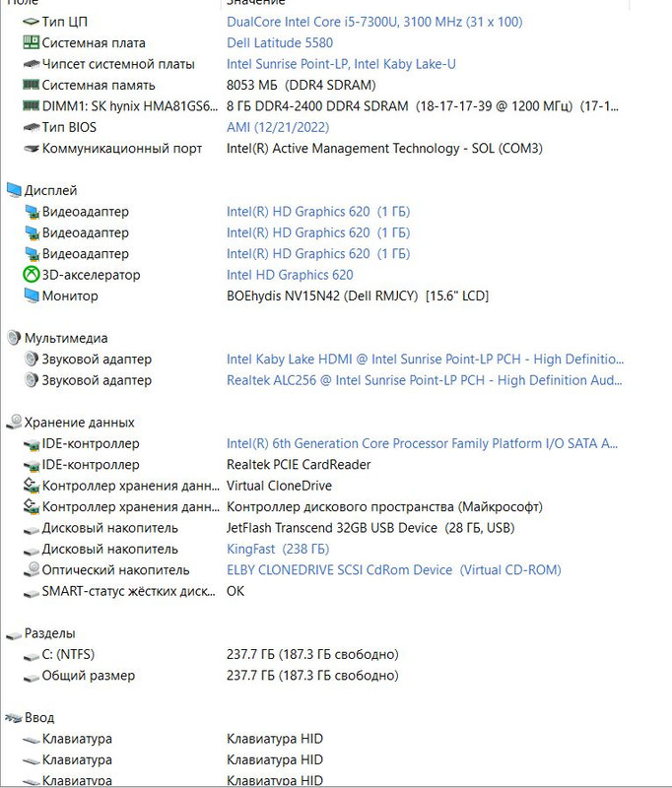Screen dimensions: 672x788
Task: Select the 8053 МБ (DDR4 SDRAM) value
Action: coord(302,85)
